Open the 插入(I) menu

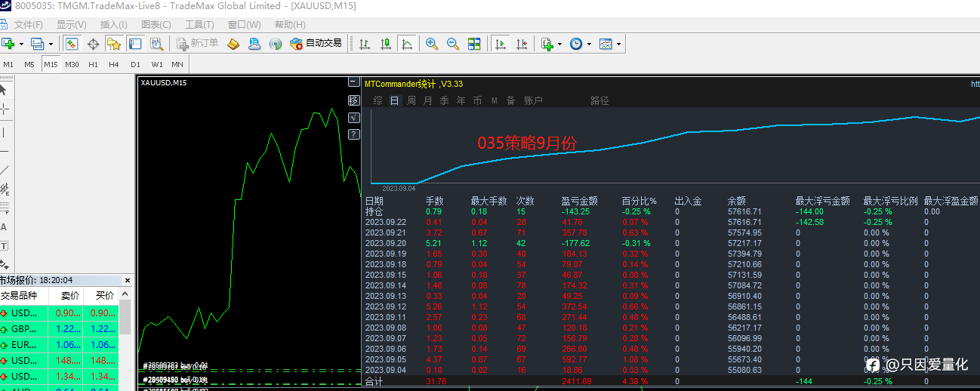[x=113, y=25]
